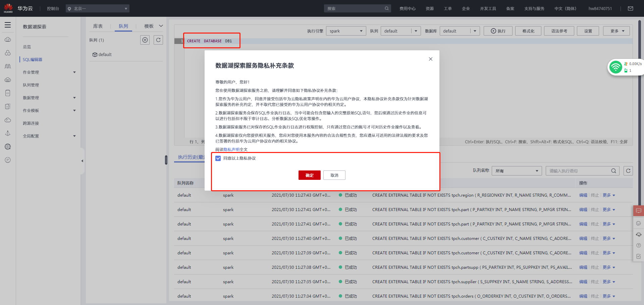Click the SQL editor line CREATE DATABASE DB1

[209, 41]
